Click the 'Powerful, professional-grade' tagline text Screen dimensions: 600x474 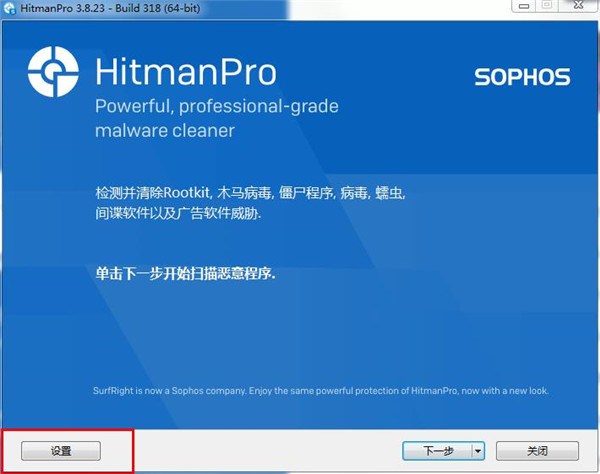[217, 106]
